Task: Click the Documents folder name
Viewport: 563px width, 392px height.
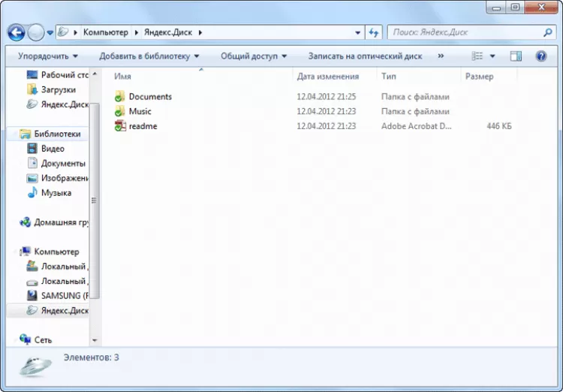Action: (x=150, y=97)
